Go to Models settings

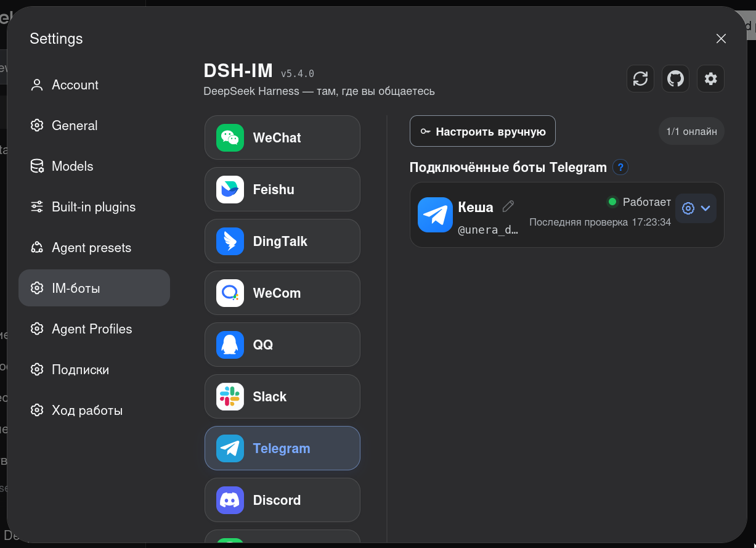pos(94,166)
